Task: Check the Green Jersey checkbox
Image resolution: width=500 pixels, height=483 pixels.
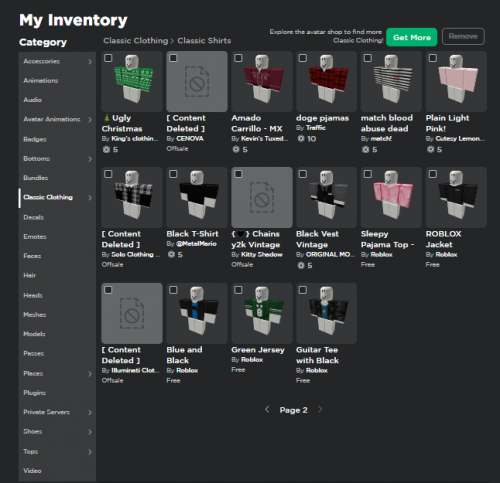Action: pos(238,290)
